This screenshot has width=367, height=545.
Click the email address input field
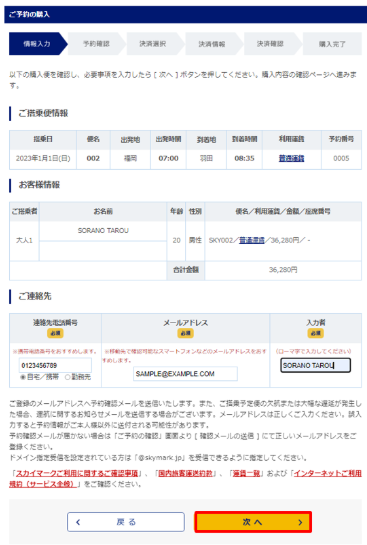pyautogui.click(x=185, y=374)
